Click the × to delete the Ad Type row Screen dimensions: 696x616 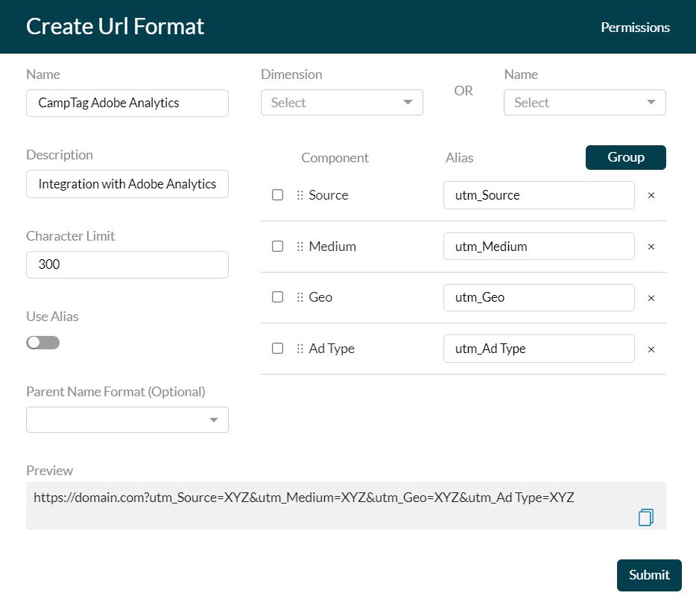(x=651, y=349)
